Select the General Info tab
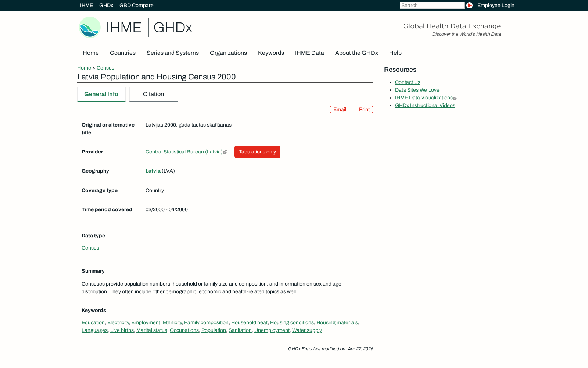588x368 pixels. pos(101,94)
